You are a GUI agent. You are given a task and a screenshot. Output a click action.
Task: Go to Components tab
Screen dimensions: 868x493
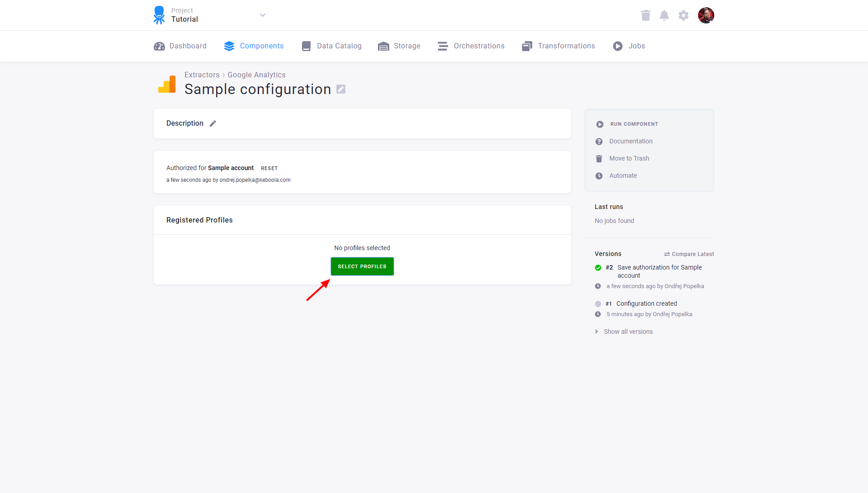pyautogui.click(x=254, y=46)
